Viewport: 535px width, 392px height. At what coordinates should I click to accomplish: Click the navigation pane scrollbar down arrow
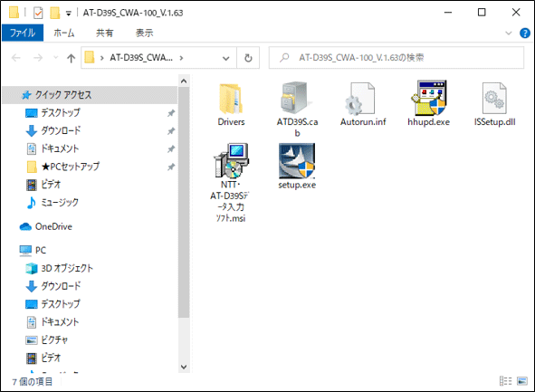pos(184,367)
